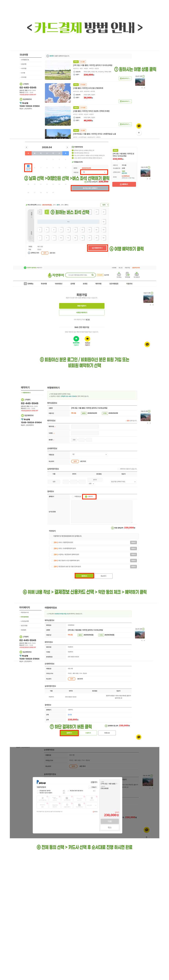Click the 마이페이지 icon in header
This screenshot has height=980, width=169.
pyautogui.click(x=119, y=274)
